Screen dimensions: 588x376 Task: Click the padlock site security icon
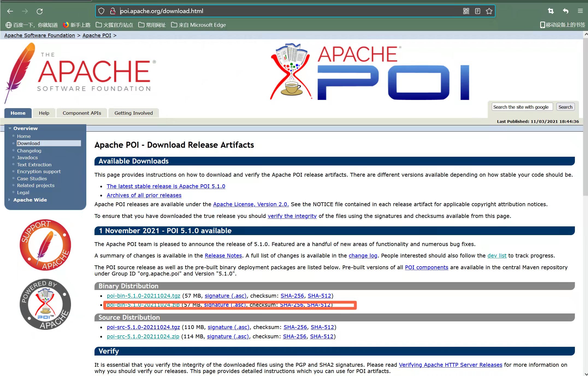(113, 11)
